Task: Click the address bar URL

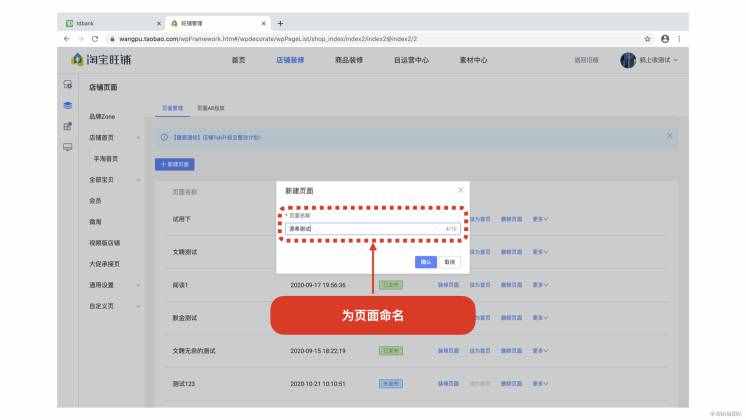Action: (268, 39)
